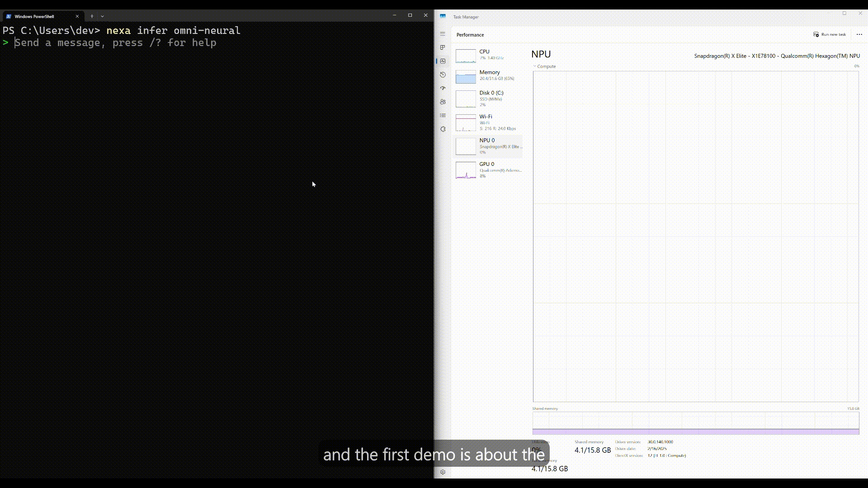Screen dimensions: 868x488
Task: Open the three-dot more options menu
Action: [x=859, y=34]
